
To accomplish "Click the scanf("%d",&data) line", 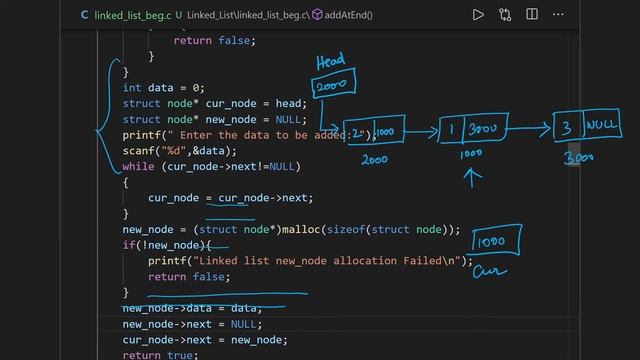I will [x=180, y=151].
